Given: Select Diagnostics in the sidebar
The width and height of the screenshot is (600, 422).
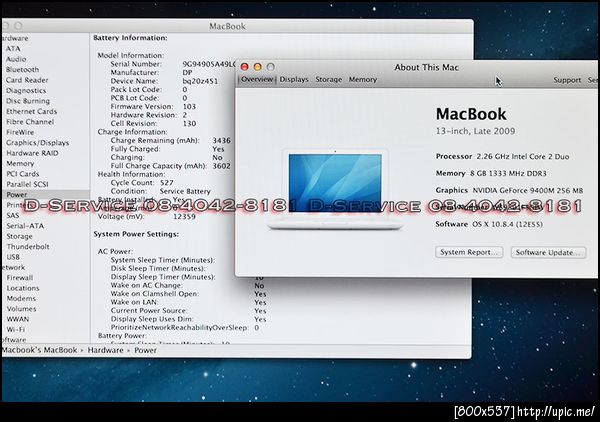Looking at the screenshot, I should [x=26, y=90].
